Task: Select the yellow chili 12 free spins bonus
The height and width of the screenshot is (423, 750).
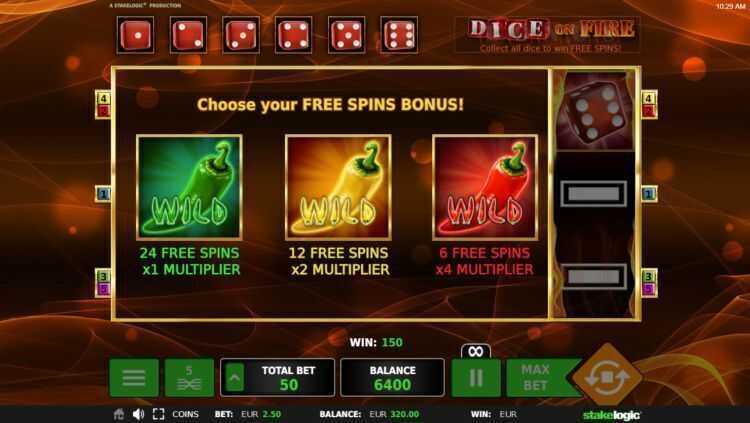Action: tap(338, 187)
